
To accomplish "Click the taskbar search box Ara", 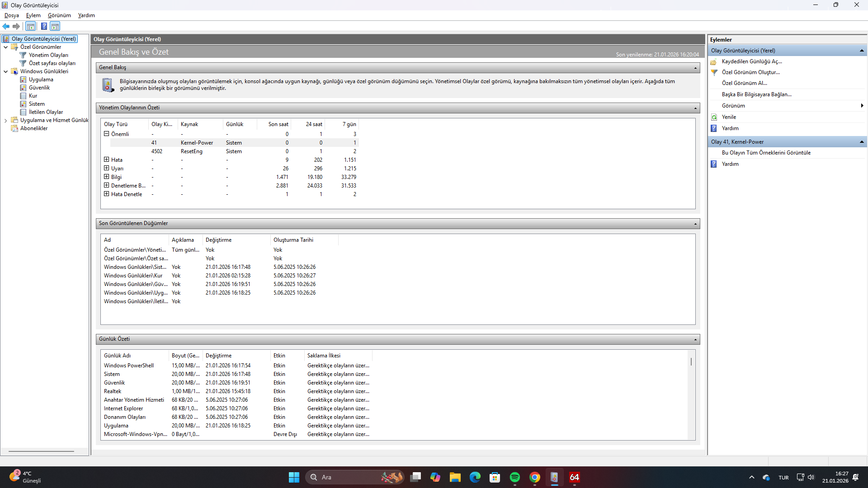I will click(x=355, y=477).
